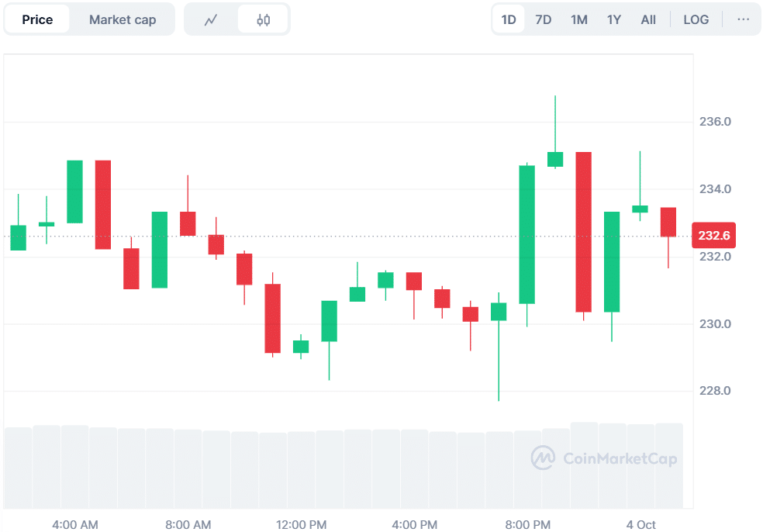763x532 pixels.
Task: Show the 1Y time range
Action: point(613,19)
